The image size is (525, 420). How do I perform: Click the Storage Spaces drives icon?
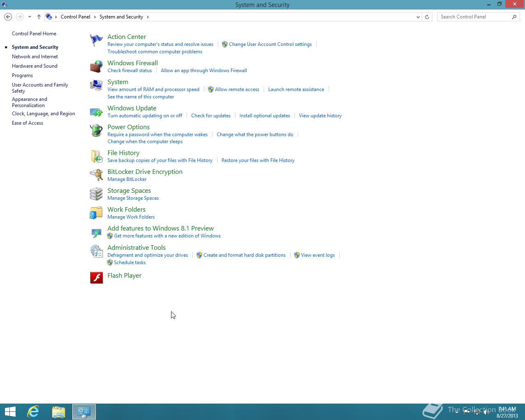click(96, 194)
